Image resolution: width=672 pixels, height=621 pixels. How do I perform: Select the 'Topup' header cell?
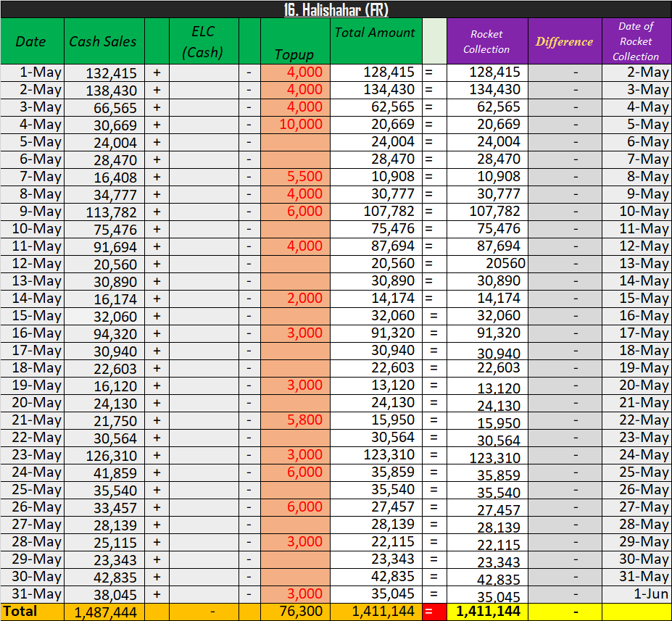pyautogui.click(x=295, y=41)
